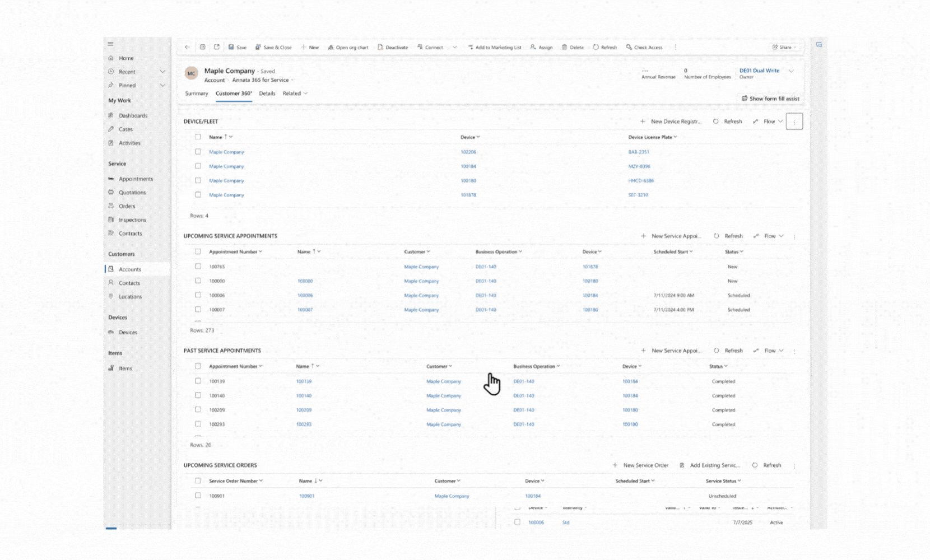The height and width of the screenshot is (560, 930).
Task: Go back using the back arrow
Action: point(187,48)
